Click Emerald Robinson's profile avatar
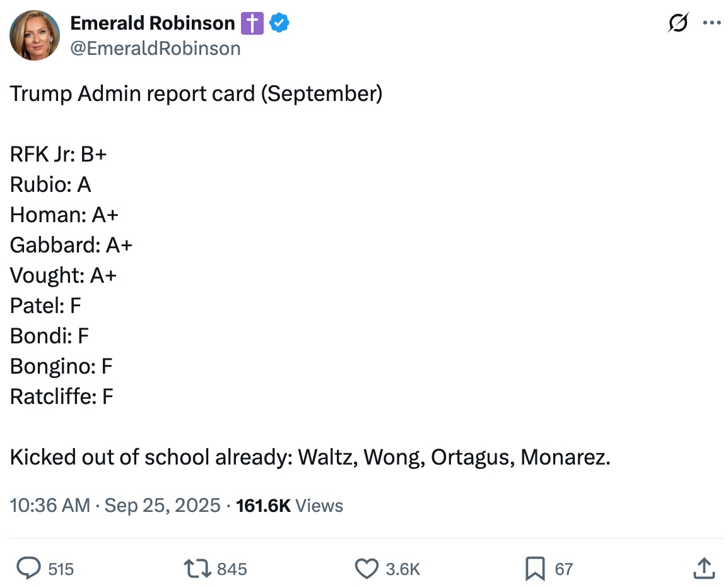The width and height of the screenshot is (728, 587). click(35, 35)
